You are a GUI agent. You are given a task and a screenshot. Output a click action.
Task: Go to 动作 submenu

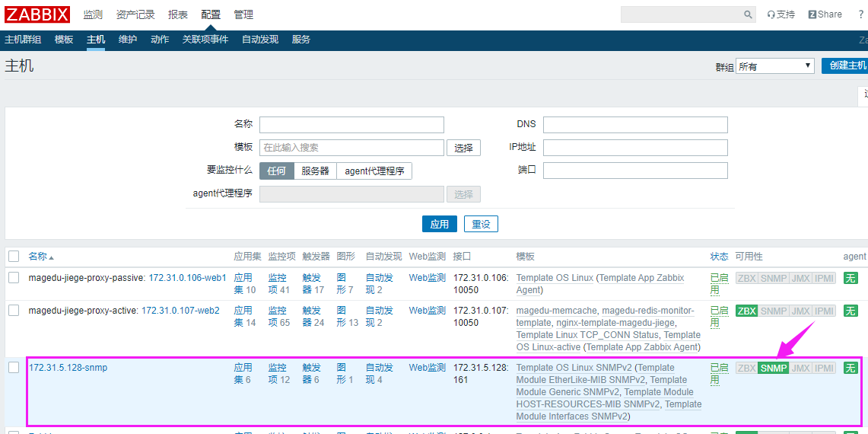point(160,40)
